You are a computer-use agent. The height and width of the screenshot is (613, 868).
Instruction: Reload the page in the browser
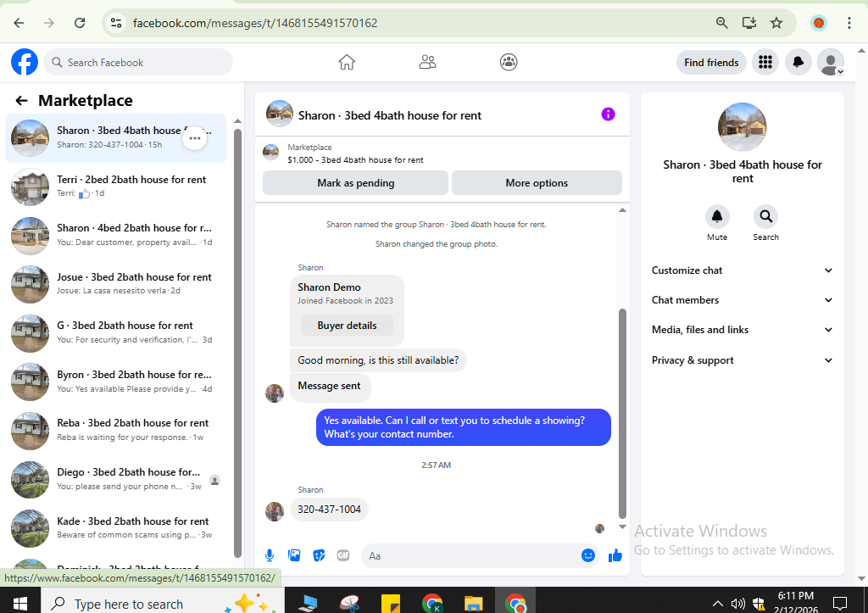pyautogui.click(x=80, y=23)
